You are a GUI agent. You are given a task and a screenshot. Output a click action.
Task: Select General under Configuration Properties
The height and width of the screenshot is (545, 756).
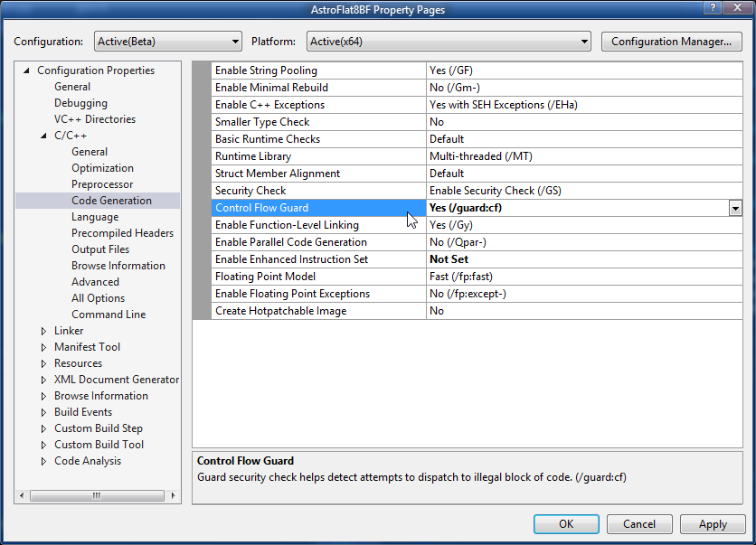coord(72,87)
